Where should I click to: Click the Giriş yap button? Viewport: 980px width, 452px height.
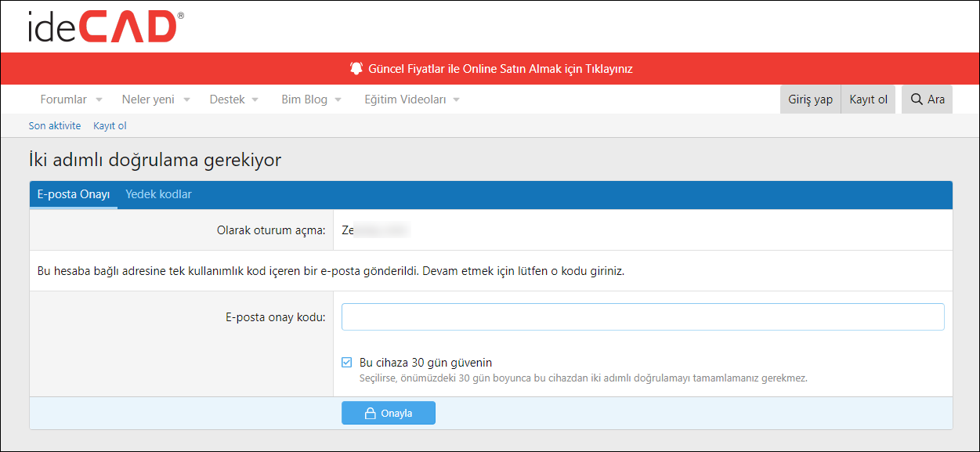[x=810, y=99]
